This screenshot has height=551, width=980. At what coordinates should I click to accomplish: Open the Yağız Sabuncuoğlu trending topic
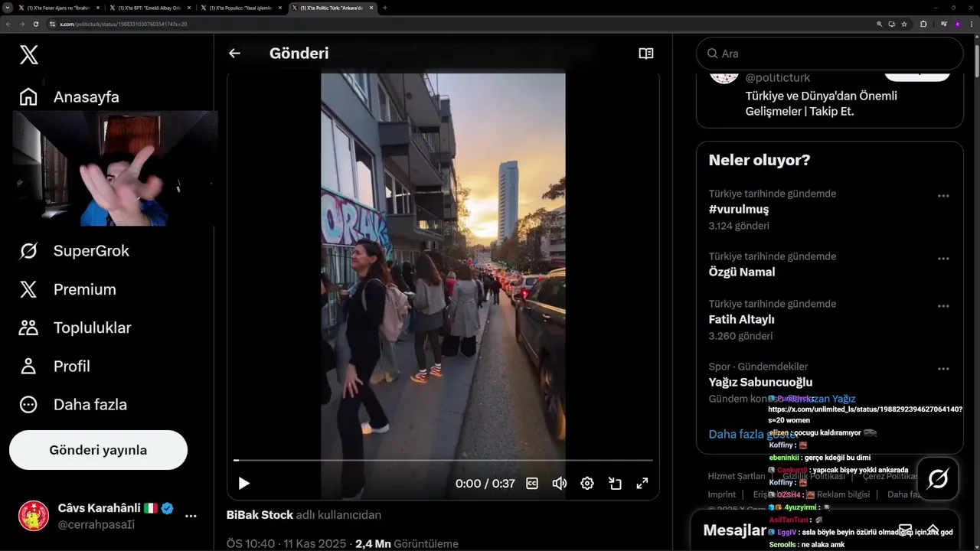click(760, 382)
